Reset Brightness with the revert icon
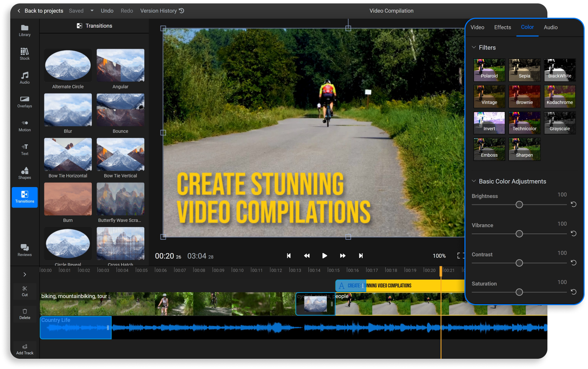 tap(574, 204)
